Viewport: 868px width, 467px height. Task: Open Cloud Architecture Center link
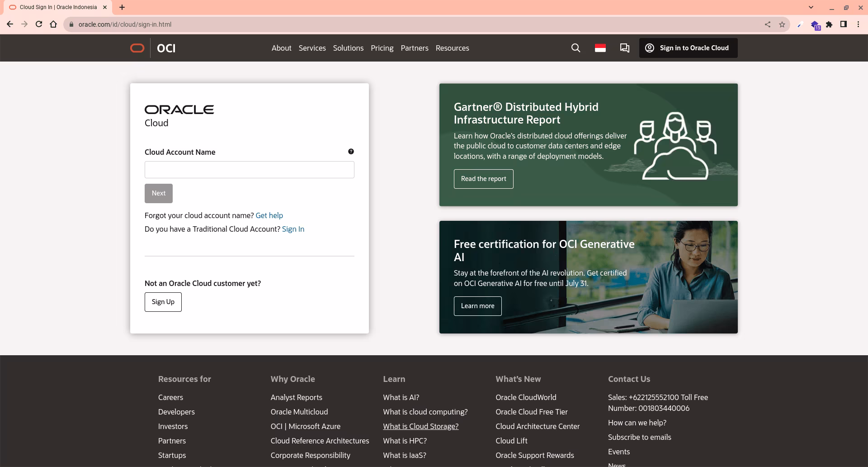(537, 426)
